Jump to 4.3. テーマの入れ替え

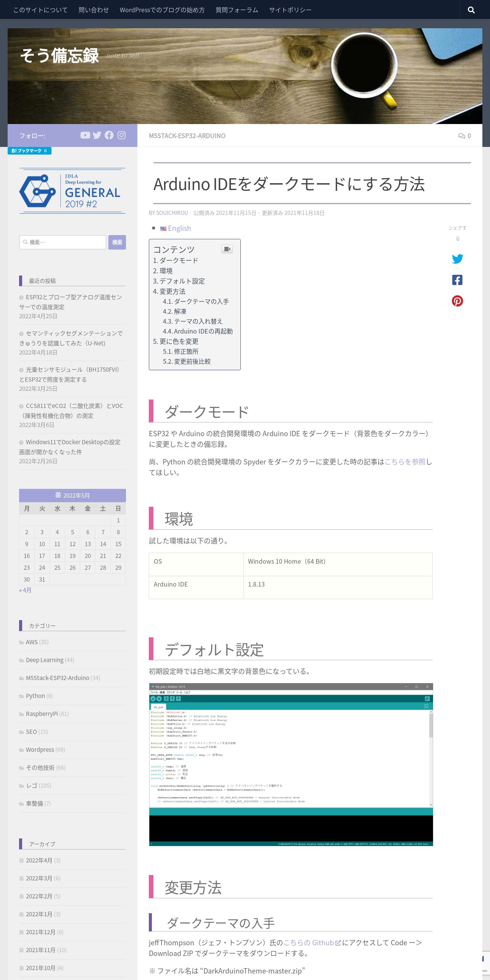click(193, 321)
